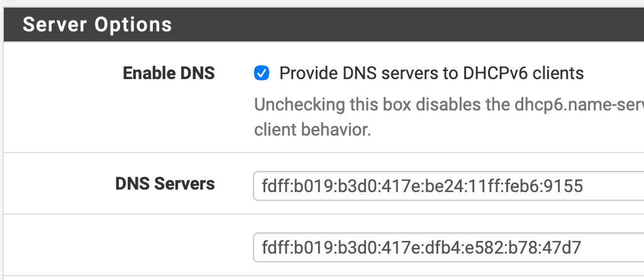This screenshot has width=644, height=280.
Task: Select the field containing address ending 9155
Action: pos(448,186)
